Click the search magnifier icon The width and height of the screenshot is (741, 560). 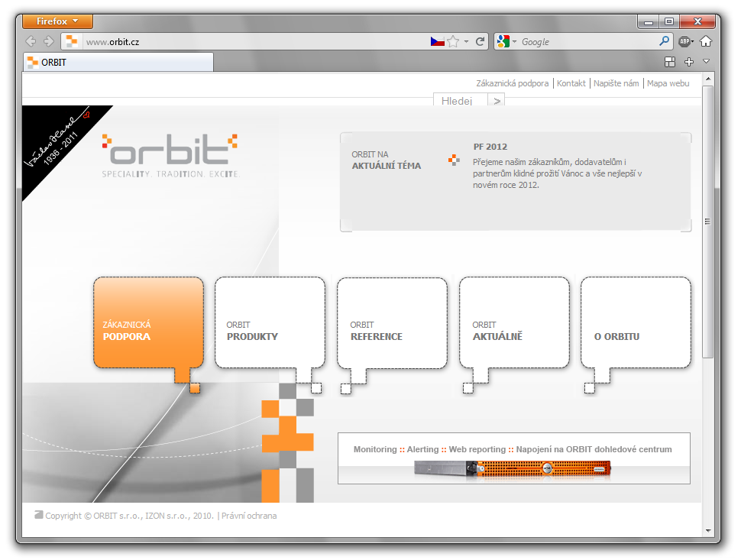[x=664, y=41]
